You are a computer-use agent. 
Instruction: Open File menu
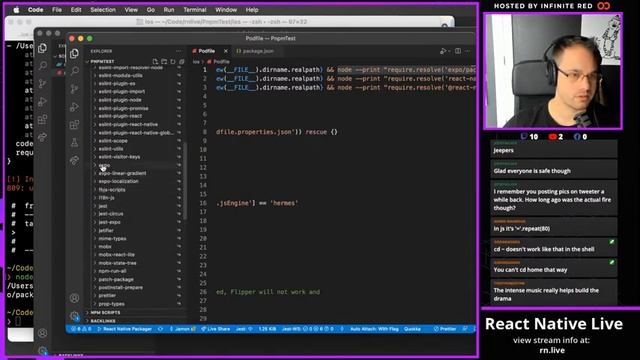tap(57, 10)
